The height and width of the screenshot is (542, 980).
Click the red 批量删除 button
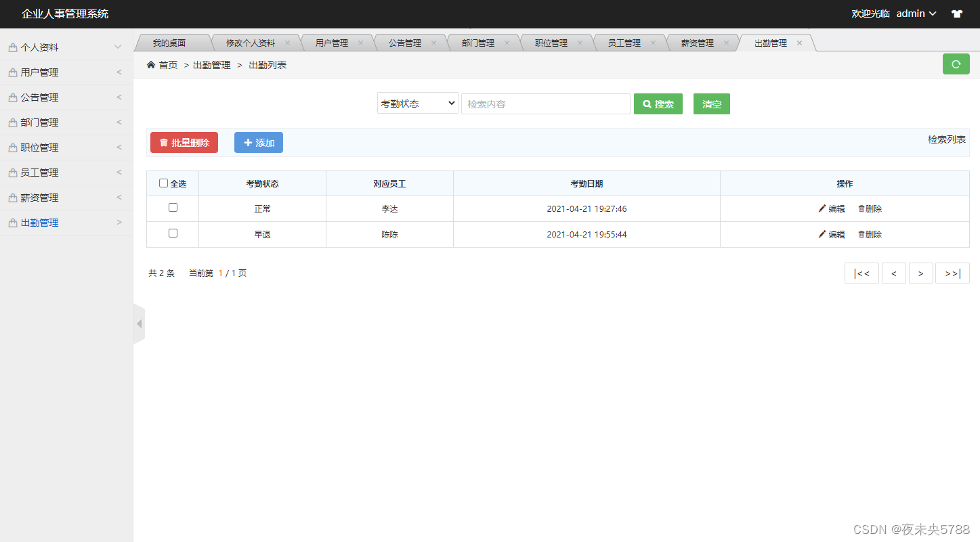click(x=184, y=142)
